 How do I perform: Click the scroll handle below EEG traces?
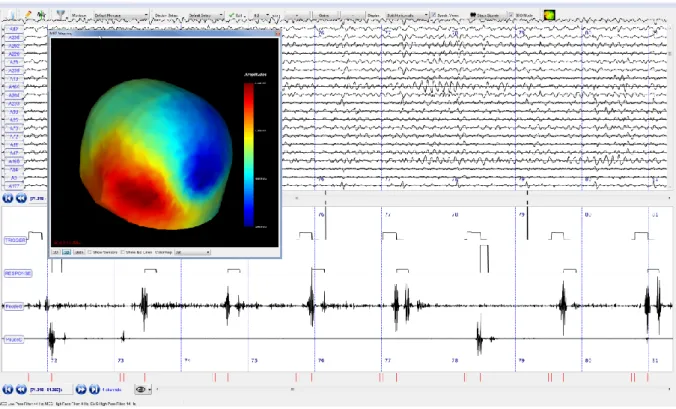point(297,198)
